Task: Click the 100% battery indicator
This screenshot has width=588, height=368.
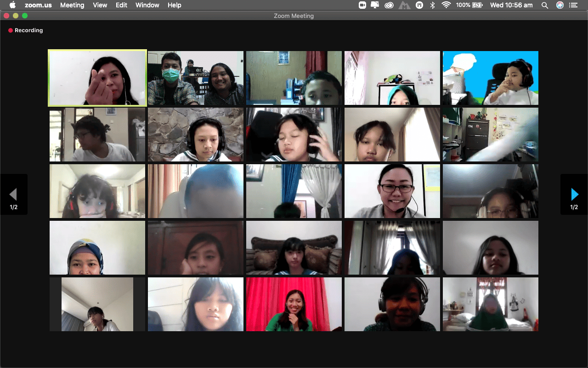Action: click(469, 5)
